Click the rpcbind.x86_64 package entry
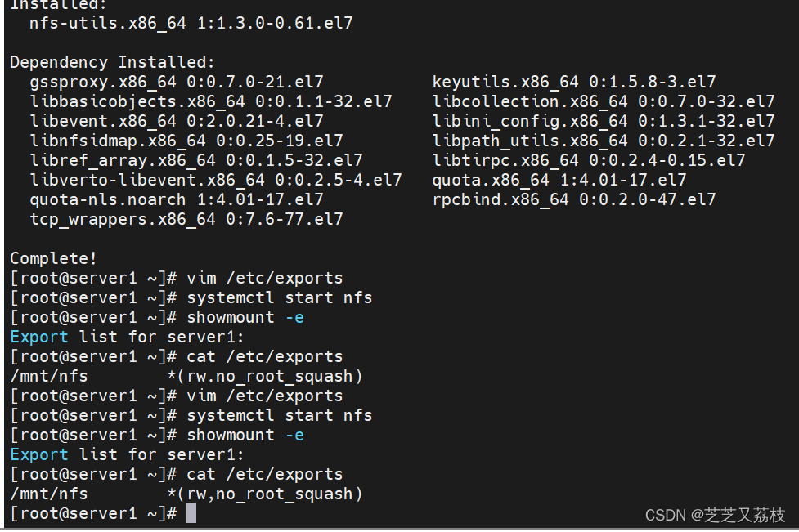This screenshot has height=532, width=799. tap(574, 199)
